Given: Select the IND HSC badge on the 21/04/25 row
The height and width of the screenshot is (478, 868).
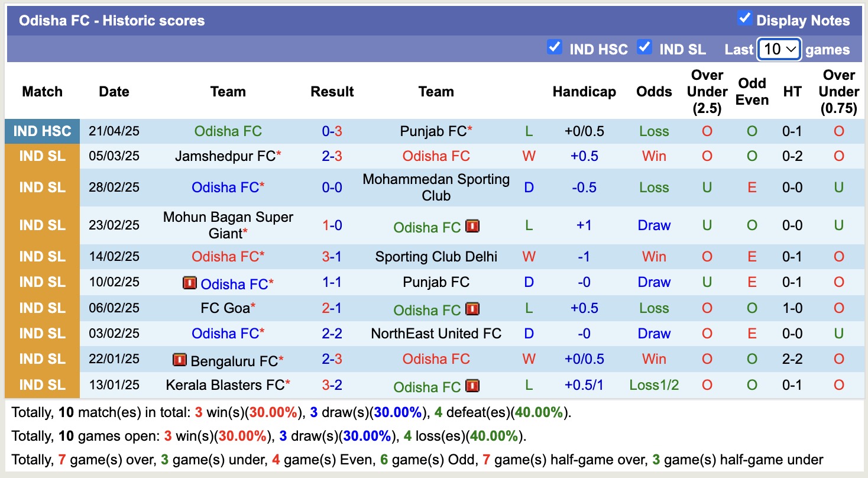Looking at the screenshot, I should pyautogui.click(x=41, y=131).
